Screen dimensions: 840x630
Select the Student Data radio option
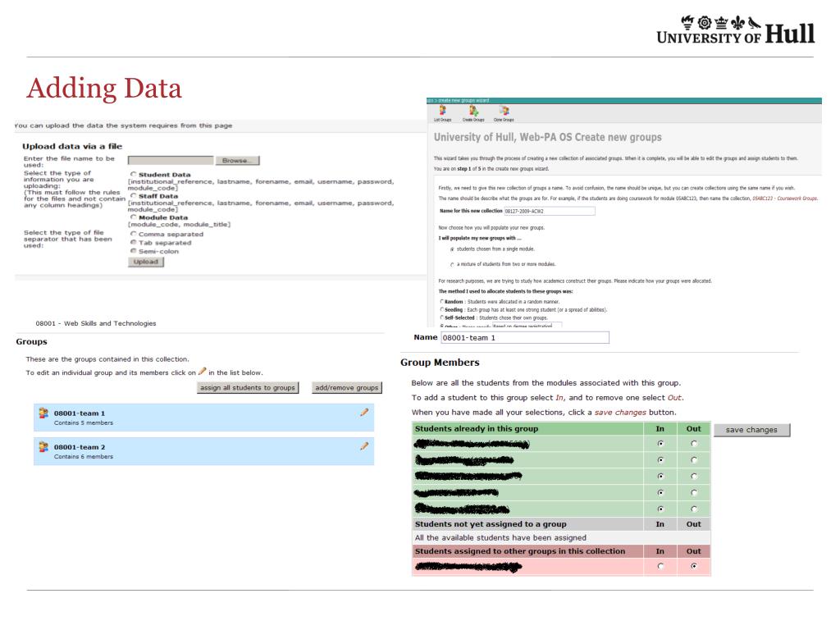point(134,174)
